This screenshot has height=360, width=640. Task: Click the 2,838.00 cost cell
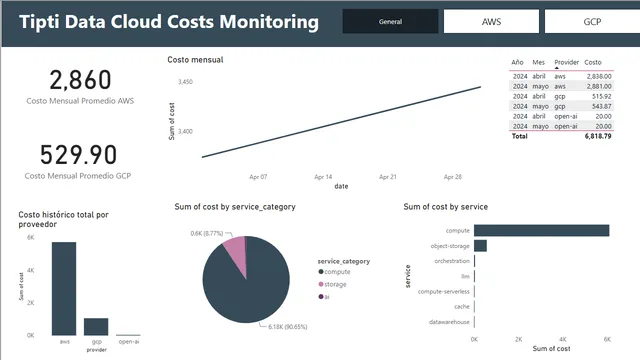[x=599, y=76]
